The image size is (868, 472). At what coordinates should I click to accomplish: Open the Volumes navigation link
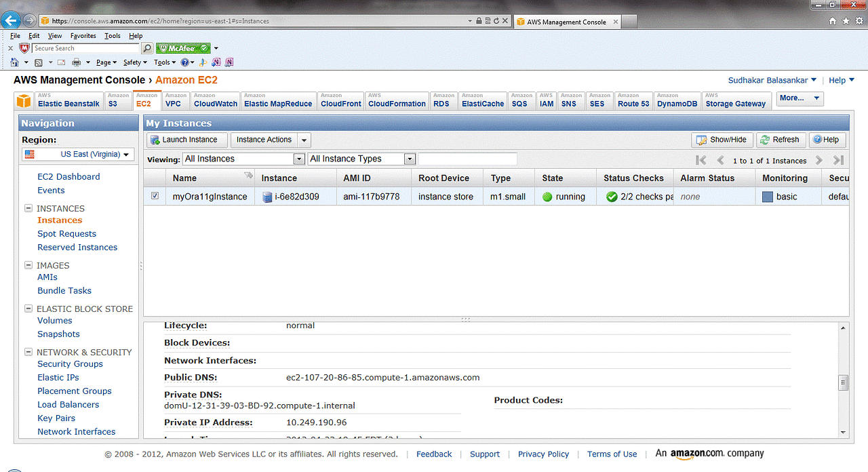[x=54, y=320]
